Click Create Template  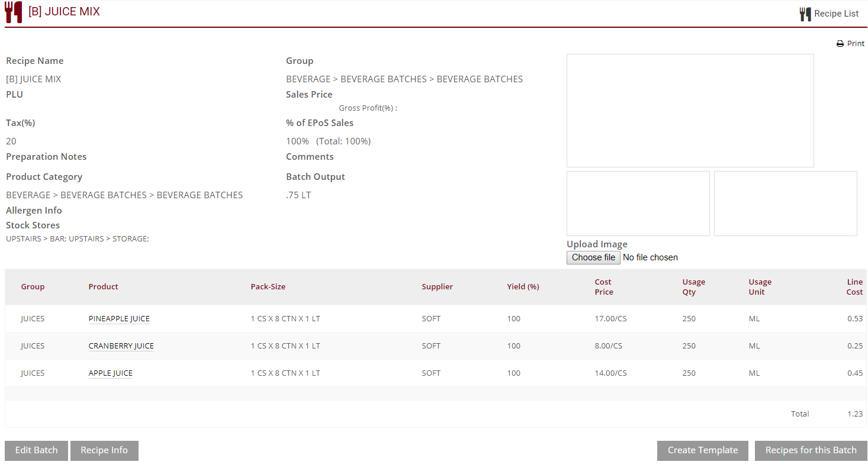pyautogui.click(x=702, y=450)
